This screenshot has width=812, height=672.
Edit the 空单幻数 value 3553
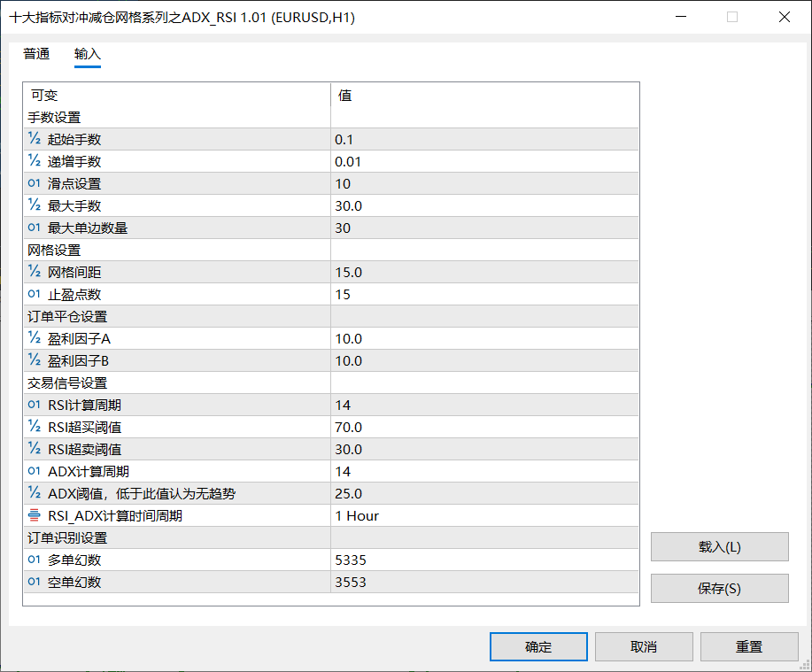click(484, 582)
